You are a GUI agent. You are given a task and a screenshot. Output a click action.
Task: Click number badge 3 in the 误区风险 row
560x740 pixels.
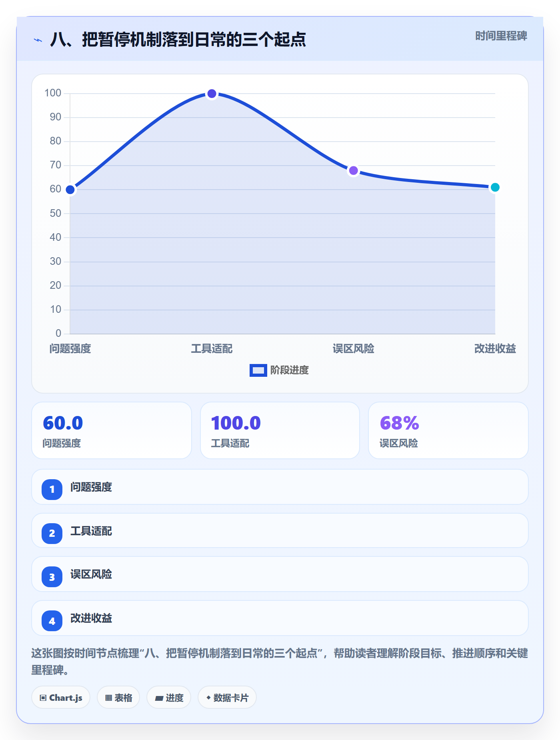(52, 577)
